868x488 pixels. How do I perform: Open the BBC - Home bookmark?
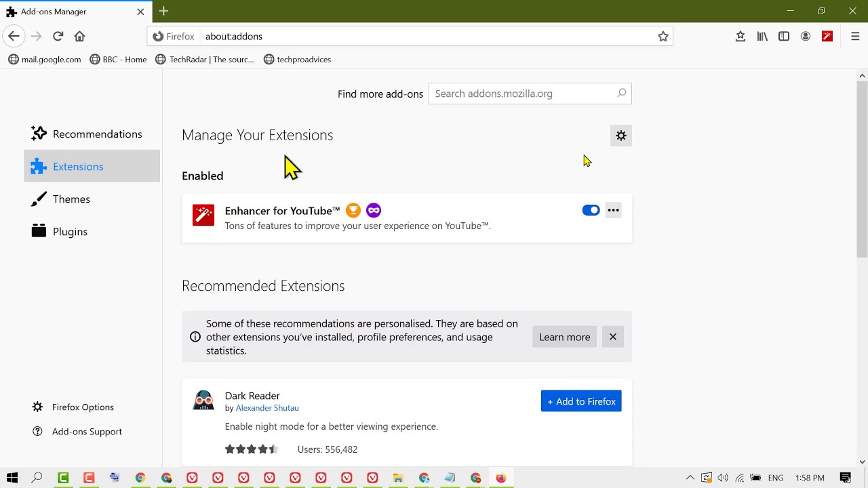coord(119,60)
